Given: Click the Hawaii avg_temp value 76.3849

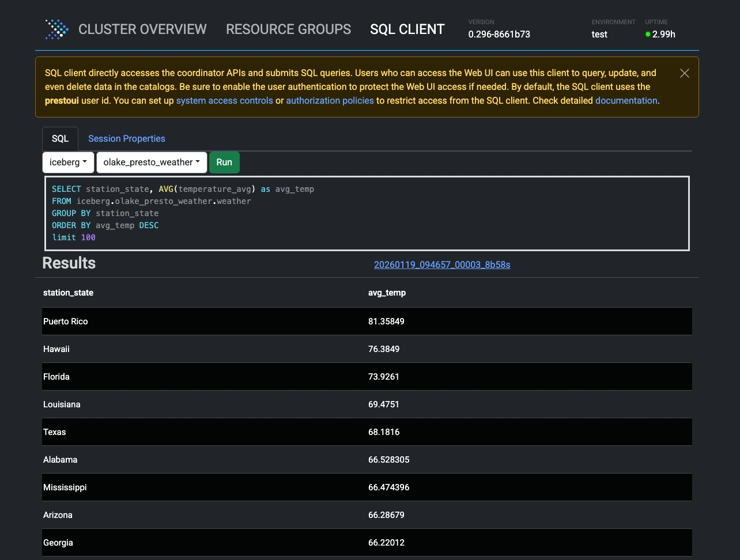Looking at the screenshot, I should coord(384,349).
